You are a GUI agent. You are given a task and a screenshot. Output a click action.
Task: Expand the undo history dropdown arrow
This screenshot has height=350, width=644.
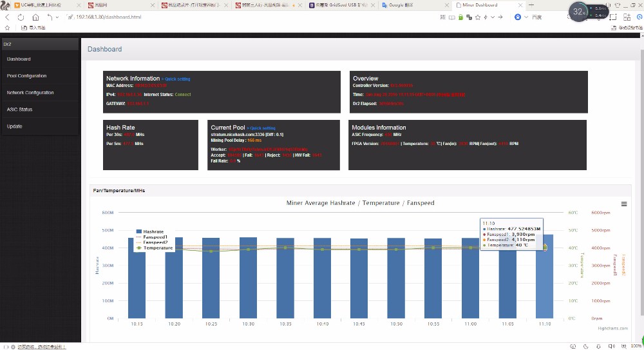pyautogui.click(x=58, y=17)
